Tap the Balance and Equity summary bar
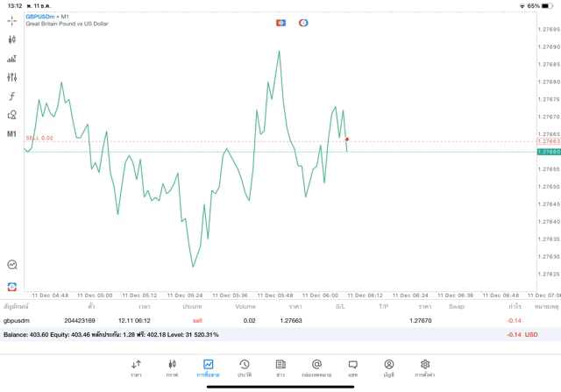This screenshot has width=561, height=392. point(263,334)
